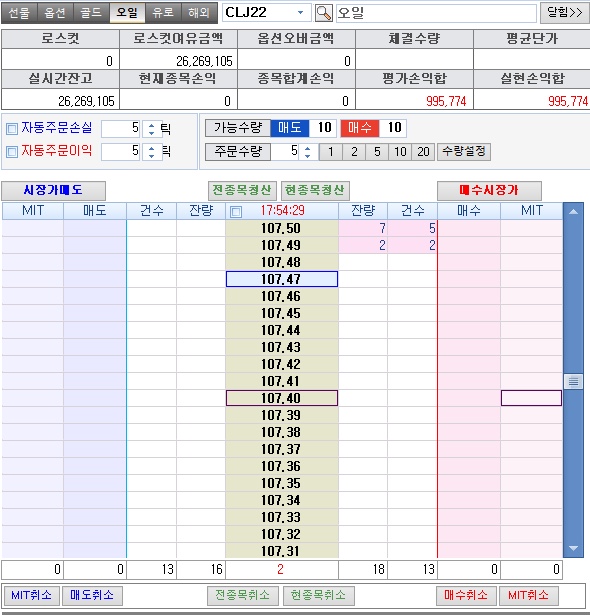Viewport: 590px width, 615px height.
Task: Enable the 자동주문이익 checkbox
Action: (x=12, y=151)
